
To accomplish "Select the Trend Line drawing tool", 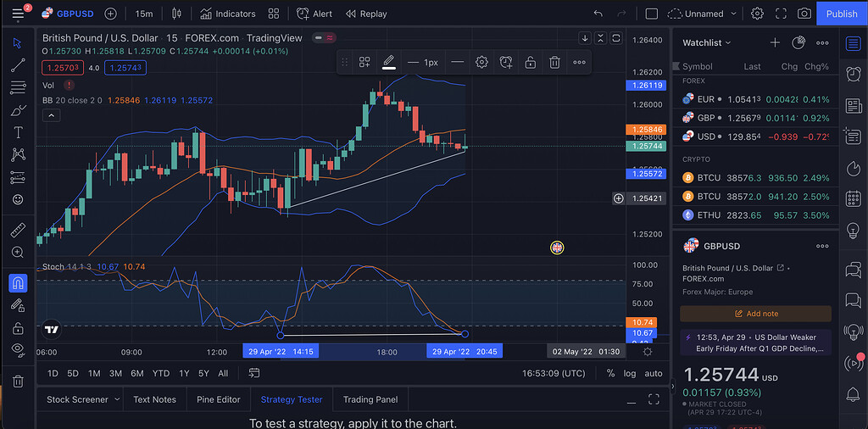I will [x=18, y=65].
